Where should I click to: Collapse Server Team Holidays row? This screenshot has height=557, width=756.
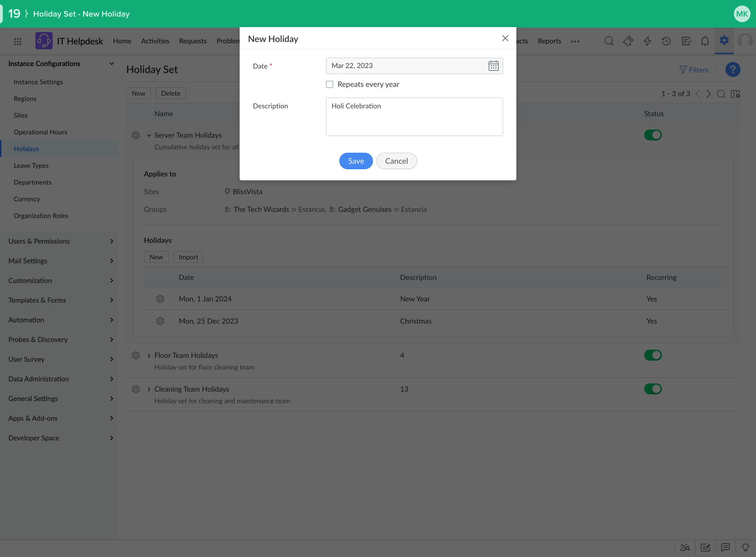point(149,135)
